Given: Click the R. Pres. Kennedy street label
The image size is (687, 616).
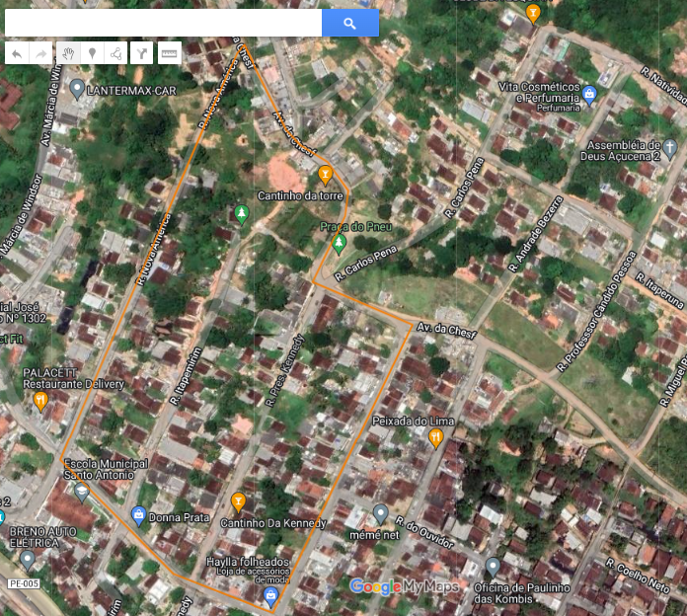Looking at the screenshot, I should pos(284,370).
